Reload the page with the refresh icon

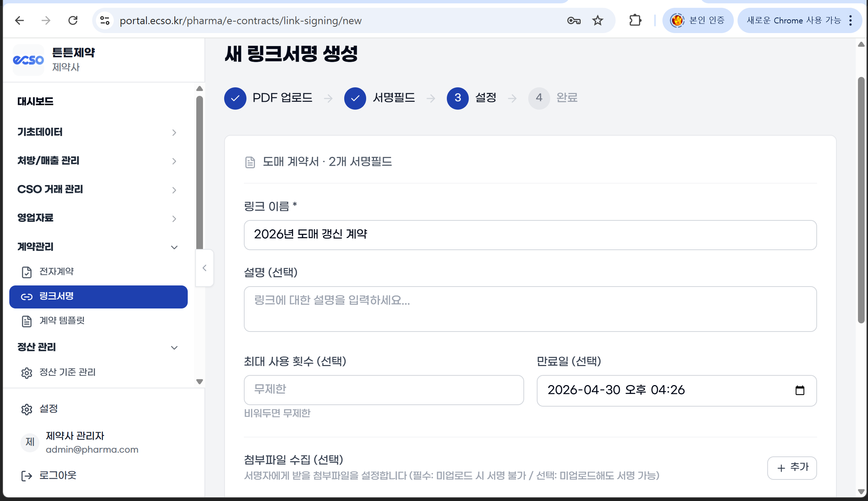pos(73,20)
